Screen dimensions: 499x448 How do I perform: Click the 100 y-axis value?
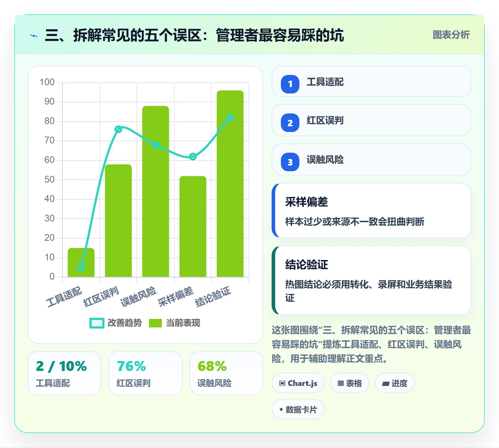tap(47, 82)
